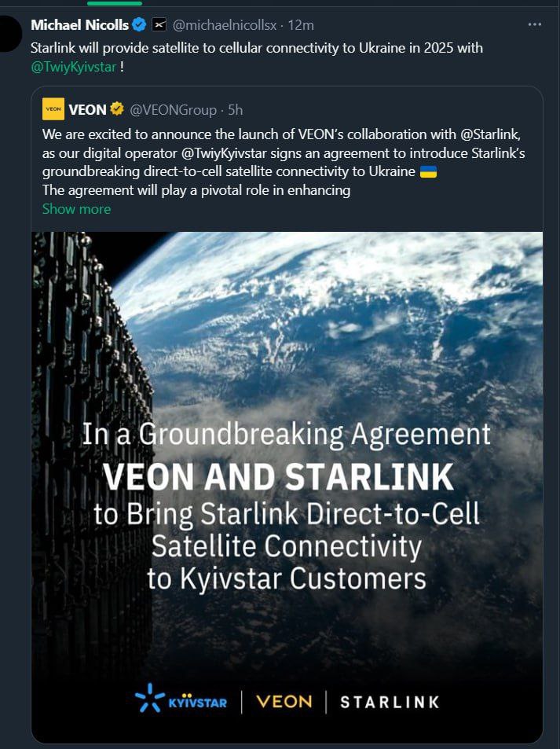
Task: Open the green @TwiyKyivstar mention link
Action: click(73, 67)
